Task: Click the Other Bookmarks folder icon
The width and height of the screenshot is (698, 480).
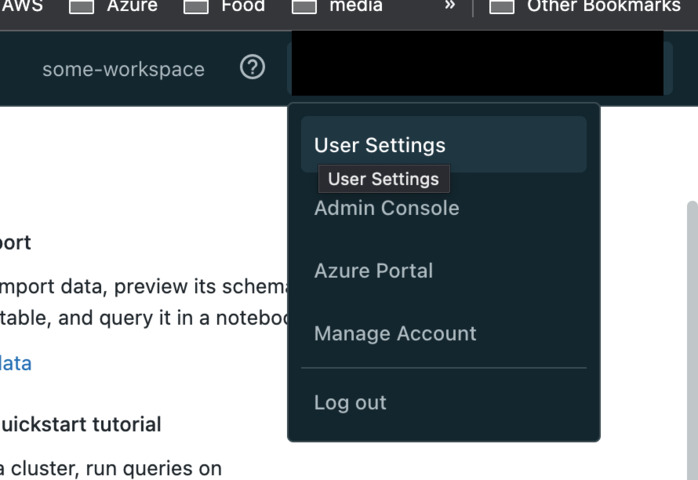Action: tap(501, 7)
